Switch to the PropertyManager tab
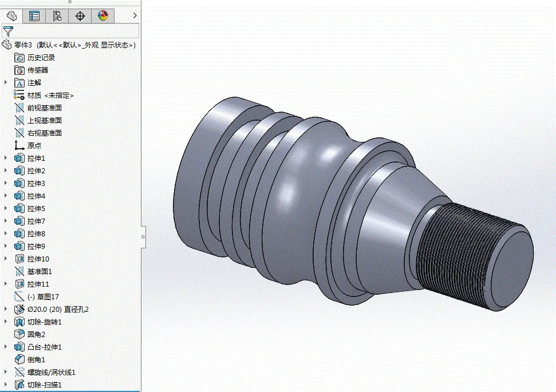556x392 pixels. click(x=34, y=16)
